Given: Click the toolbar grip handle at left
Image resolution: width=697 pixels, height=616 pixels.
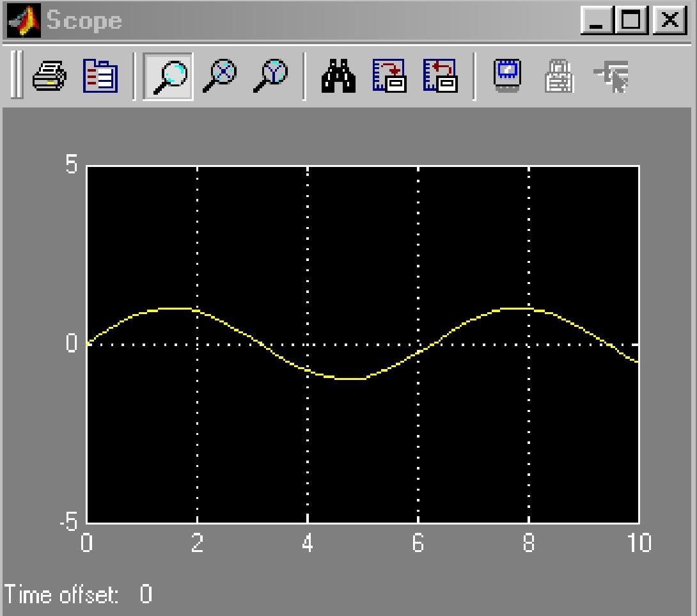Looking at the screenshot, I should click(x=16, y=77).
